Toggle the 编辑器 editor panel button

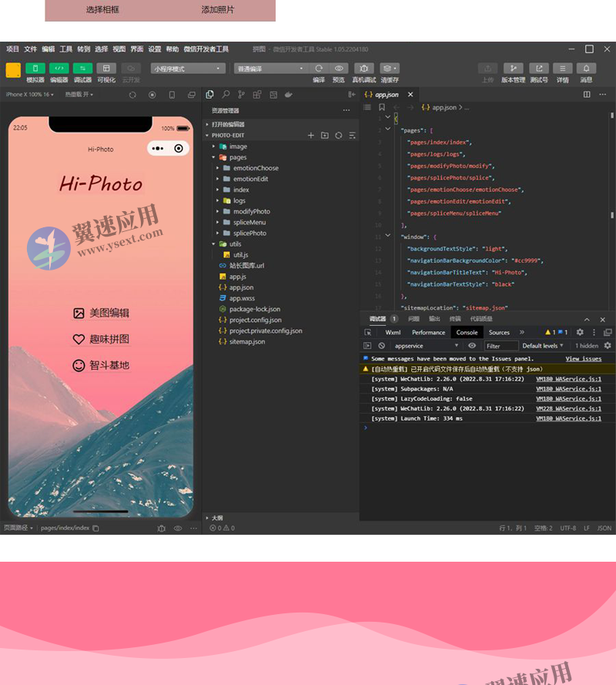click(x=59, y=69)
